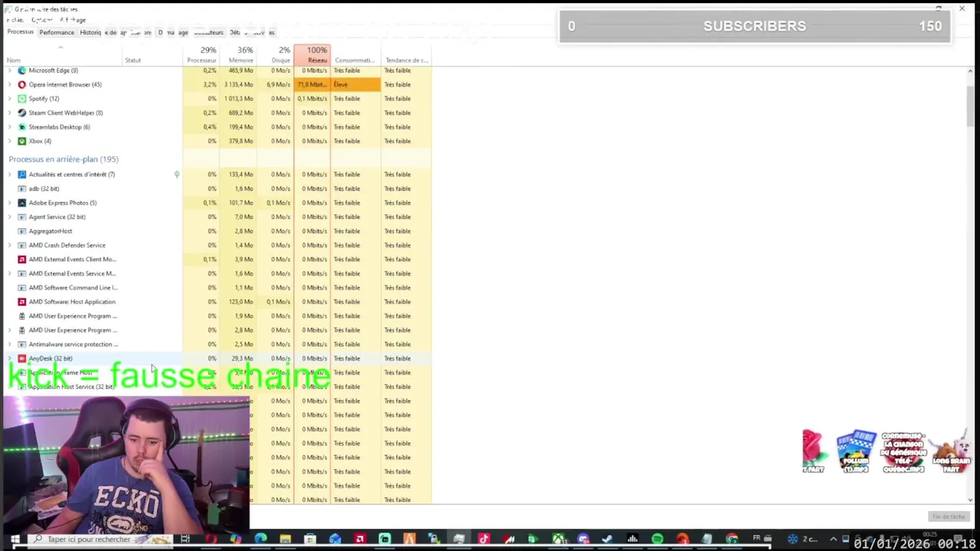Open the Affichage menu
The image size is (980, 551).
tap(73, 20)
